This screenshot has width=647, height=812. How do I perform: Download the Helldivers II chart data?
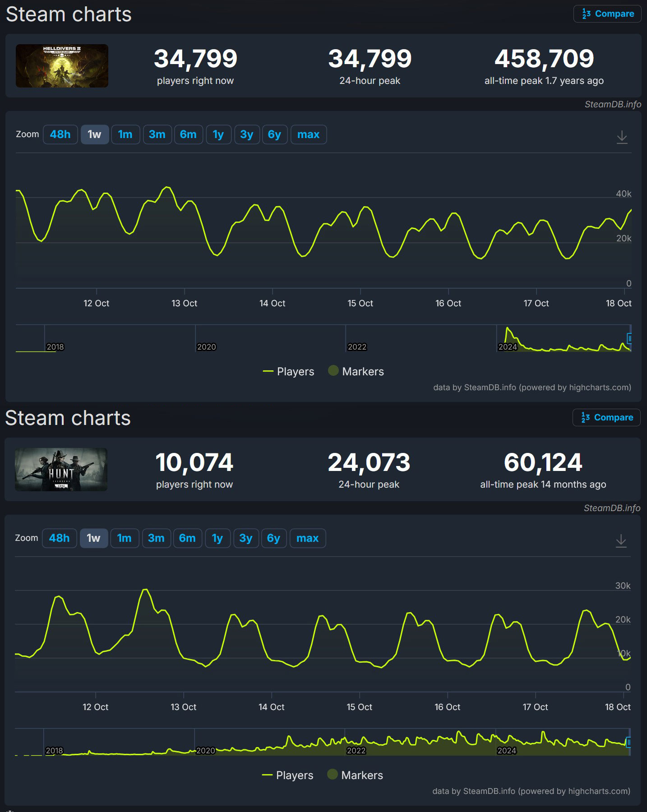(x=622, y=137)
